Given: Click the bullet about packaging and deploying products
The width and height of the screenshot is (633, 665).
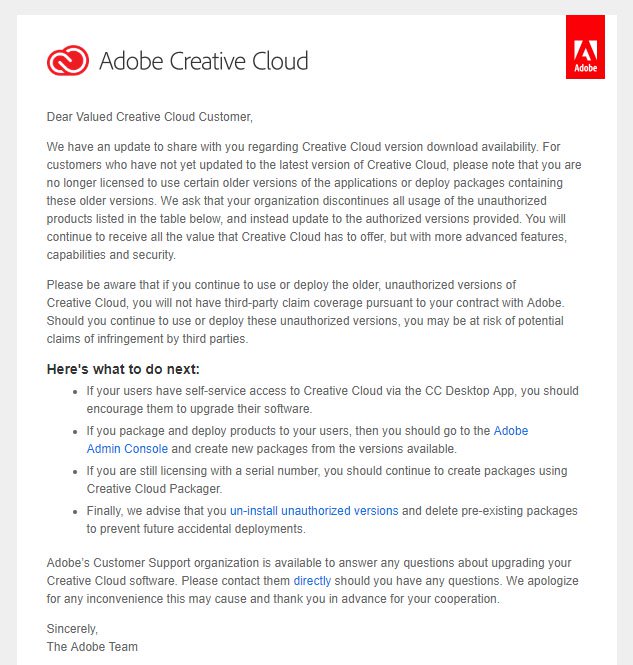Looking at the screenshot, I should pos(300,439).
